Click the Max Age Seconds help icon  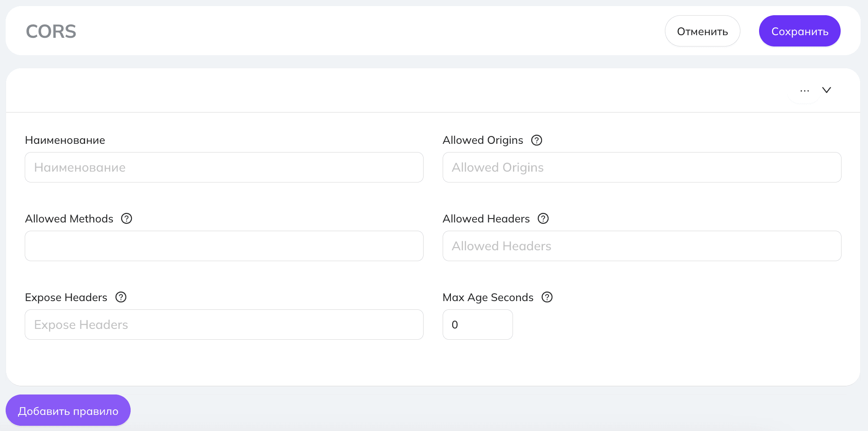click(547, 297)
